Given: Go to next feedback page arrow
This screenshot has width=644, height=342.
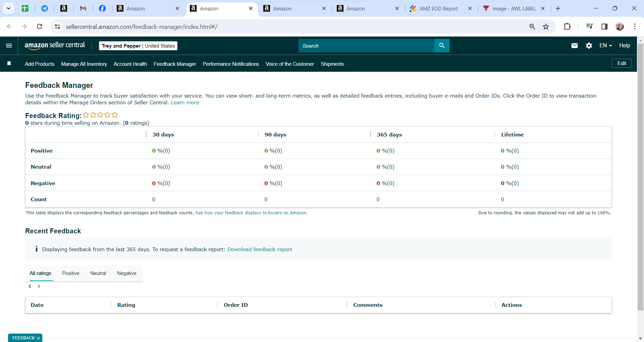Looking at the screenshot, I should [x=39, y=286].
